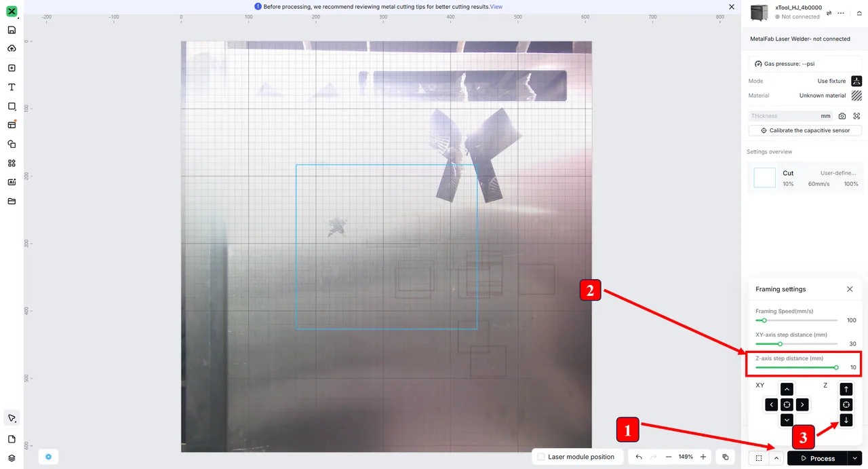Move XY axis left arrow
868x469 pixels.
[x=771, y=405]
